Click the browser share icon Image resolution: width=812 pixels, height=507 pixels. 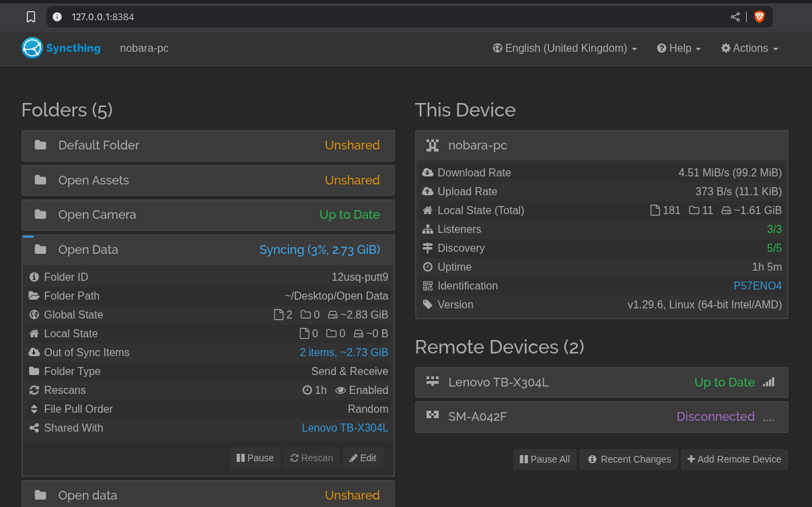coord(735,17)
